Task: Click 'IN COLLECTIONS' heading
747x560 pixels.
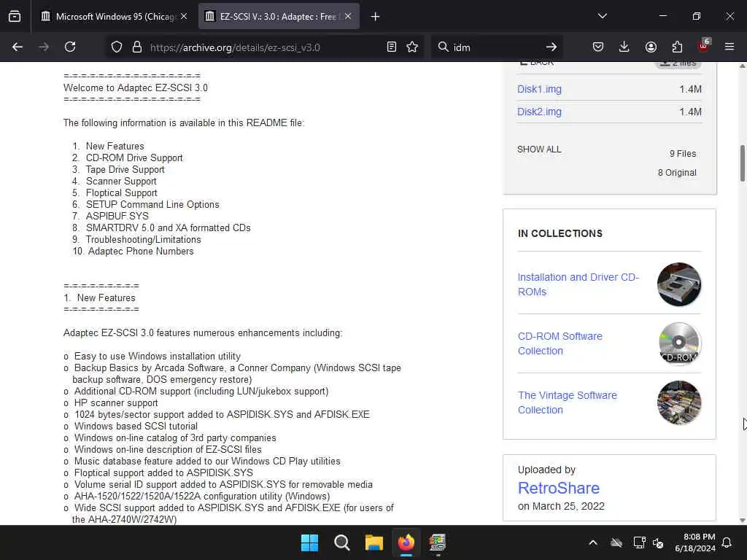Action: [x=560, y=233]
